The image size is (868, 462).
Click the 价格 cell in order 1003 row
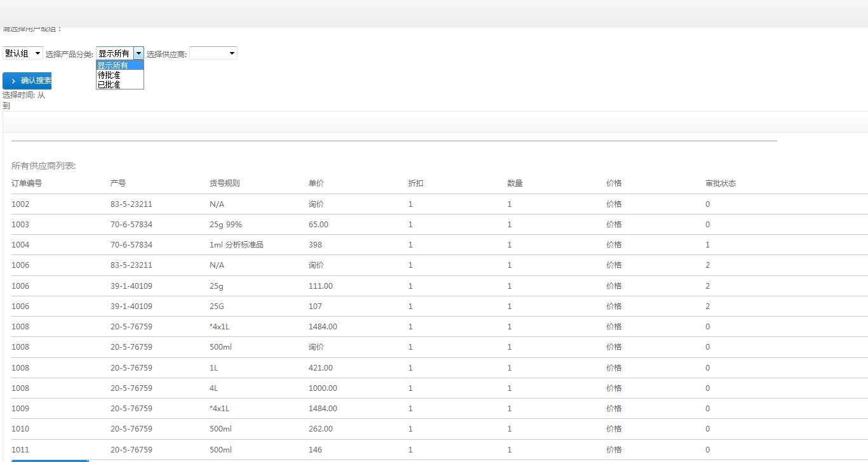point(614,225)
